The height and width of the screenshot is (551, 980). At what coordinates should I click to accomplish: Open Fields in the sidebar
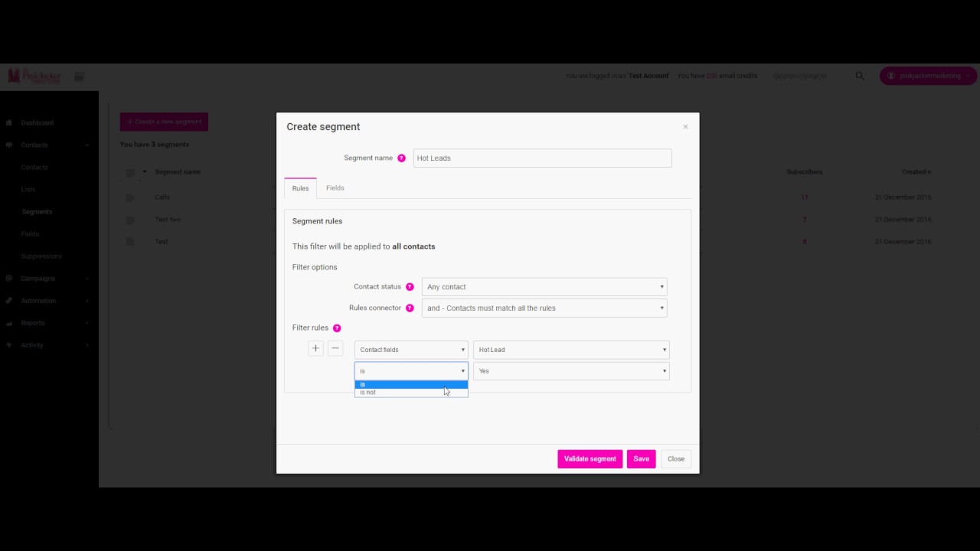(30, 234)
